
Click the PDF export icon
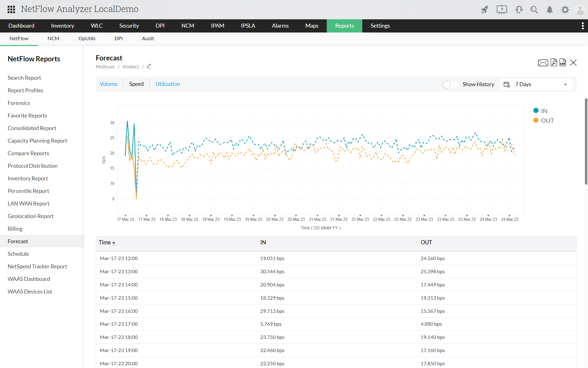(553, 63)
